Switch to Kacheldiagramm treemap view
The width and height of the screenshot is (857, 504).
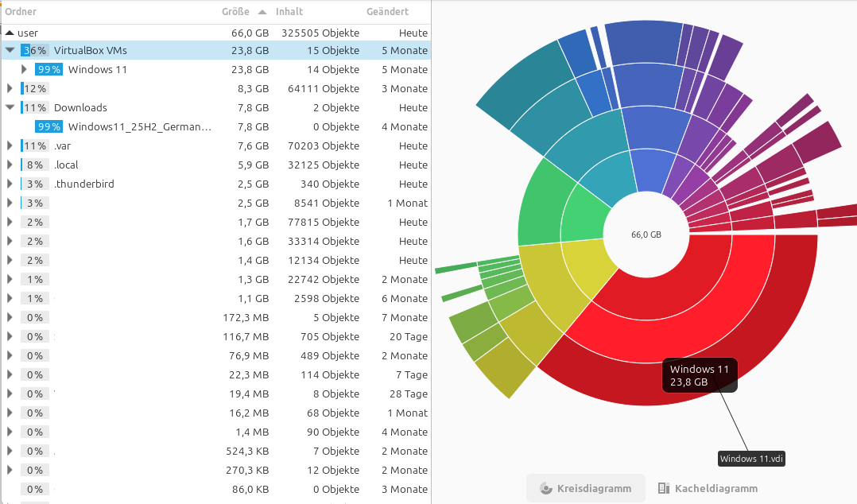708,488
